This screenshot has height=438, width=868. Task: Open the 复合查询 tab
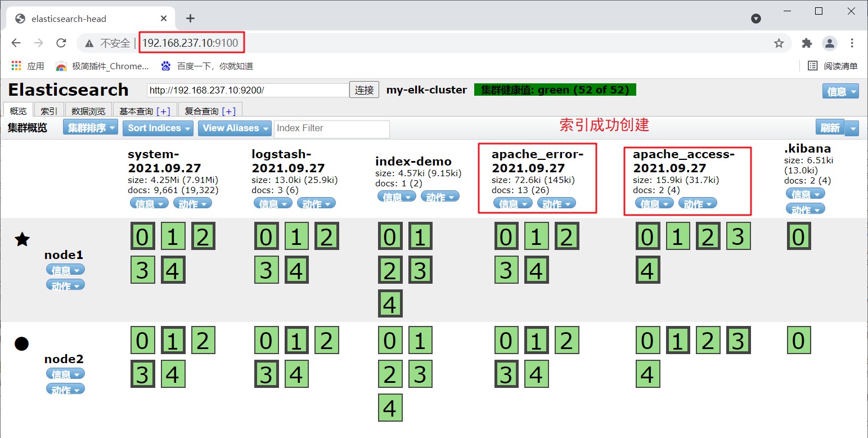coord(210,111)
